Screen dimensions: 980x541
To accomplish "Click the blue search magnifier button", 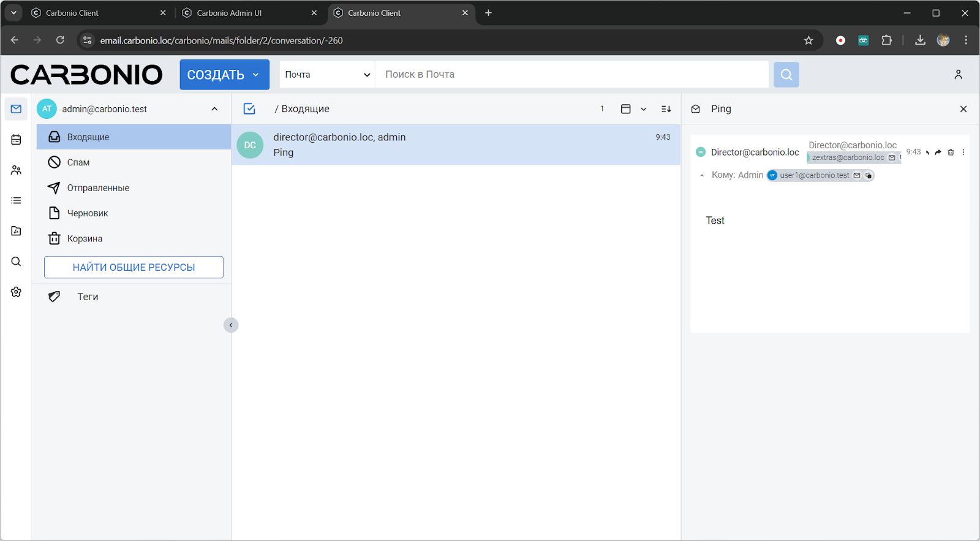I will [786, 75].
